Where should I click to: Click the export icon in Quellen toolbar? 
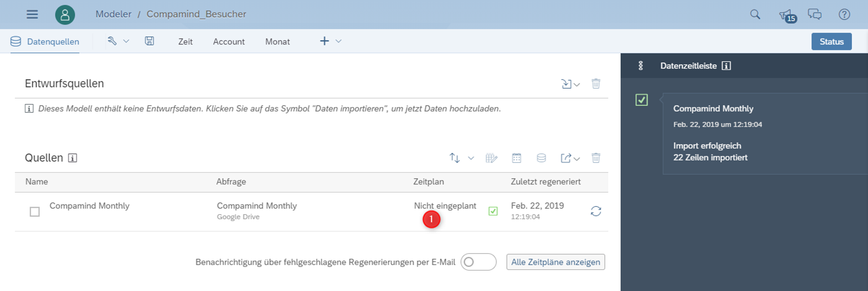[566, 158]
